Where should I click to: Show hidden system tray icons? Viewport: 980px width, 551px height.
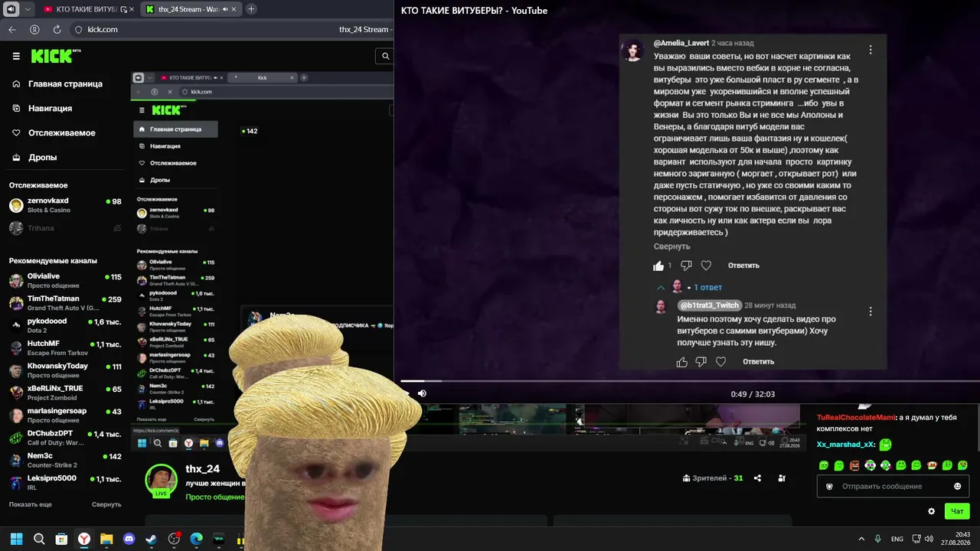pyautogui.click(x=861, y=539)
